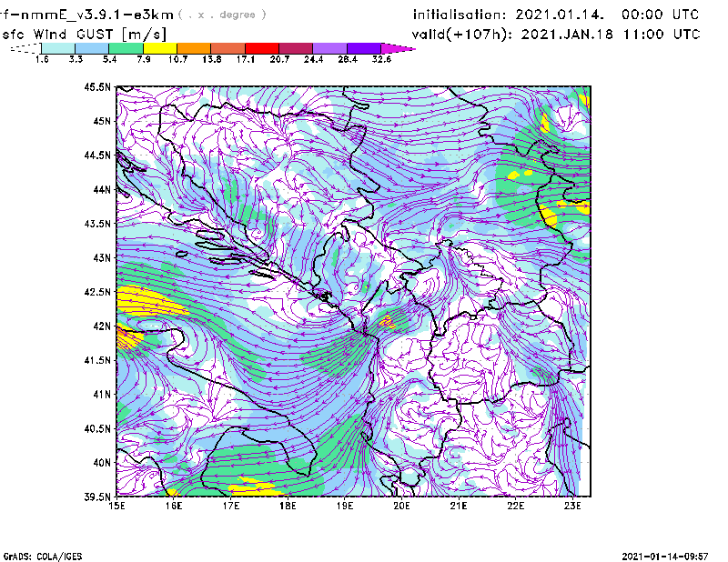Click the legend value "24.4"

(x=313, y=59)
